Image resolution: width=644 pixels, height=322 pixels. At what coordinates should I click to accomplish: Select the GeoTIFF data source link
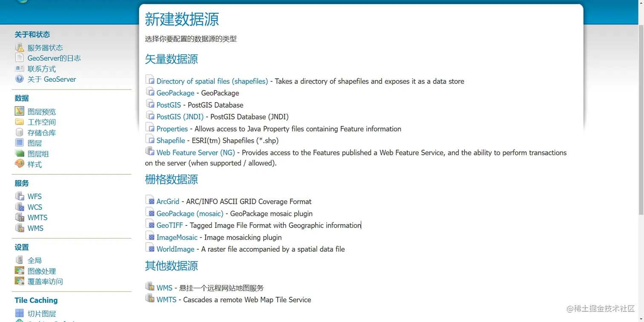click(x=170, y=225)
